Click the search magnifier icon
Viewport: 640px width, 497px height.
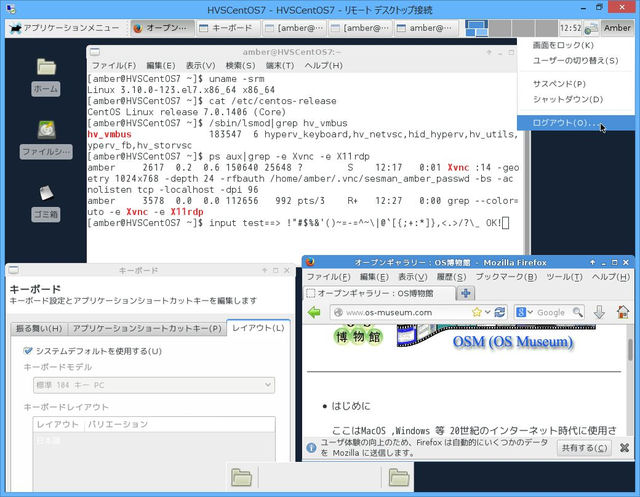pyautogui.click(x=578, y=313)
